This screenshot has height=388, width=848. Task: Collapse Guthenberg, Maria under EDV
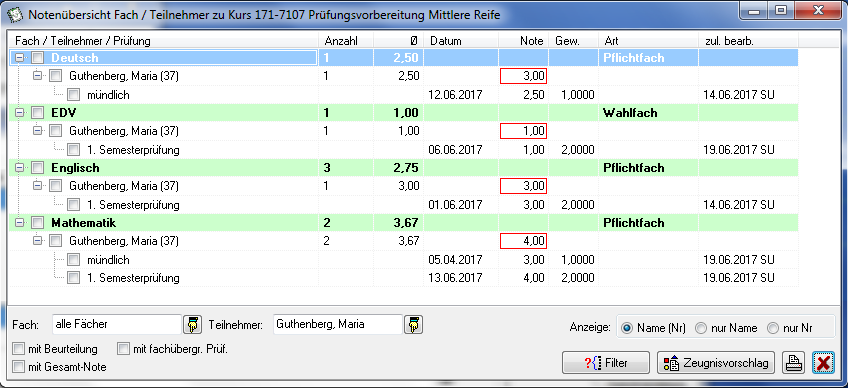tap(37, 130)
